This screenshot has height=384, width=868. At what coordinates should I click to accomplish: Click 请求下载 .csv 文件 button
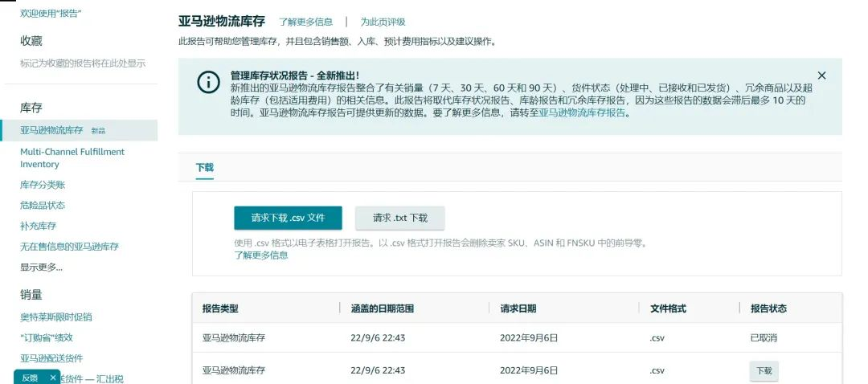288,218
